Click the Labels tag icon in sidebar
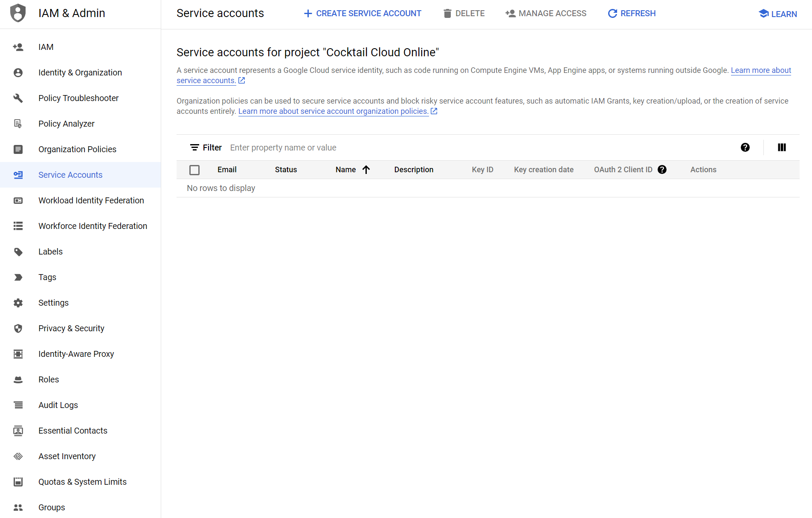812x518 pixels. (18, 252)
